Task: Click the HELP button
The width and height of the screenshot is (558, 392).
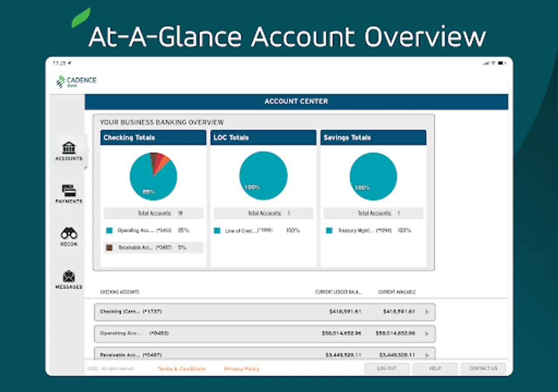Action: click(x=435, y=368)
